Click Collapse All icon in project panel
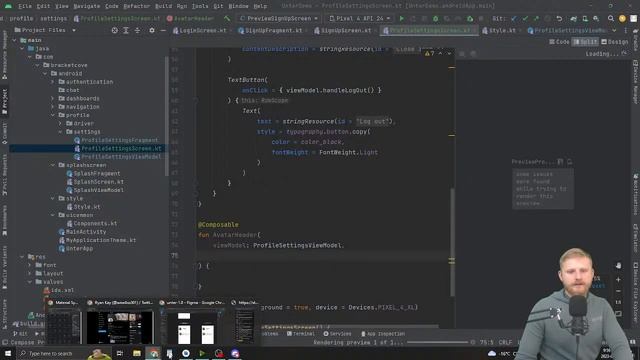Screen dimensions: 640x360 coord(137,30)
